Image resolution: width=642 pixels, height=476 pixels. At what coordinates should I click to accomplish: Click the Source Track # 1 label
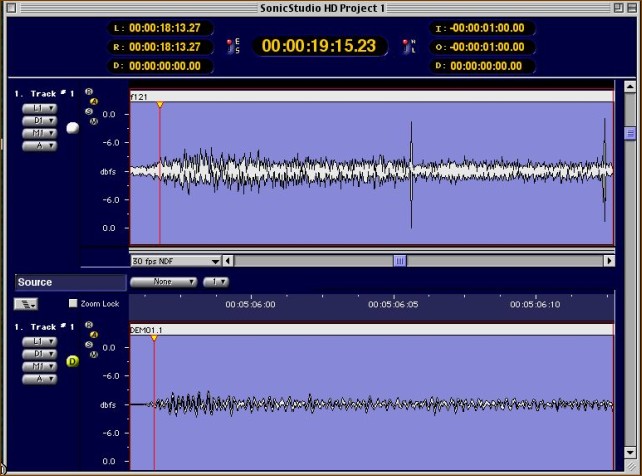(x=44, y=327)
